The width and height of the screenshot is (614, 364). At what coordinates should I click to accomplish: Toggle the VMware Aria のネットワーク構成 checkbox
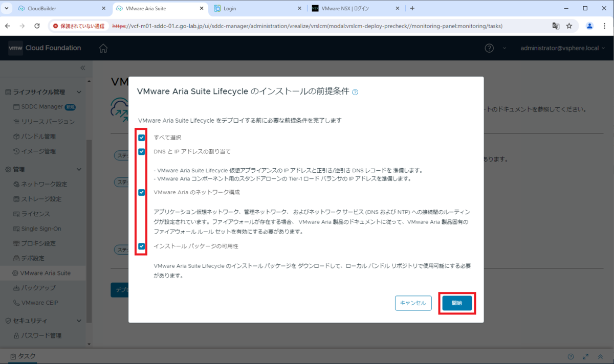(x=142, y=192)
